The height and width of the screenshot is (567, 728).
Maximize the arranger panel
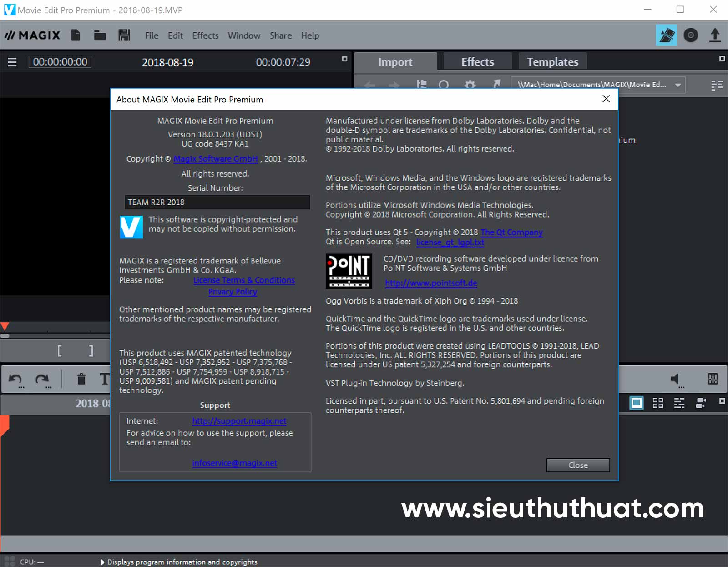pyautogui.click(x=722, y=401)
